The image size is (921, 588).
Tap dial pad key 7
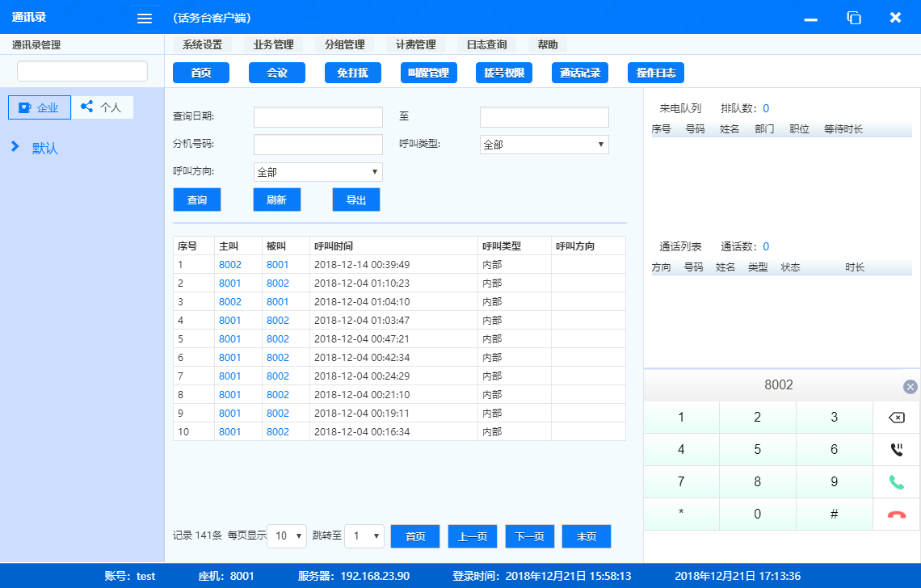[x=681, y=482]
